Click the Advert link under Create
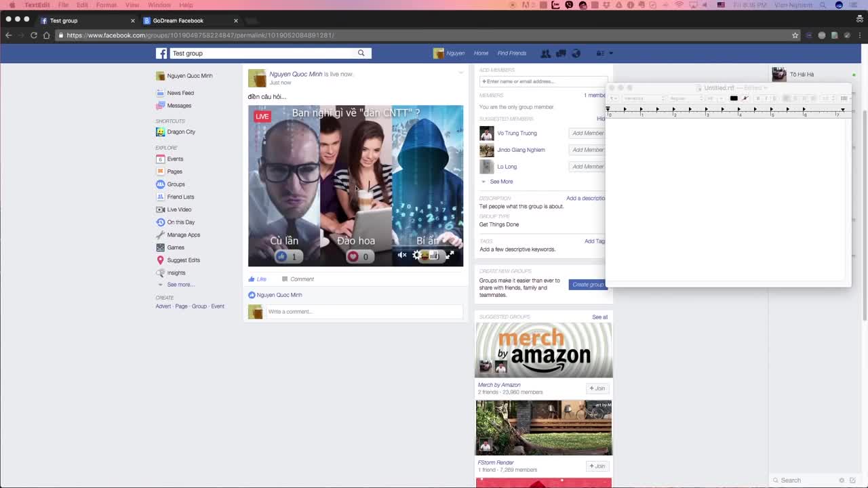Viewport: 868px width, 488px height. tap(163, 306)
